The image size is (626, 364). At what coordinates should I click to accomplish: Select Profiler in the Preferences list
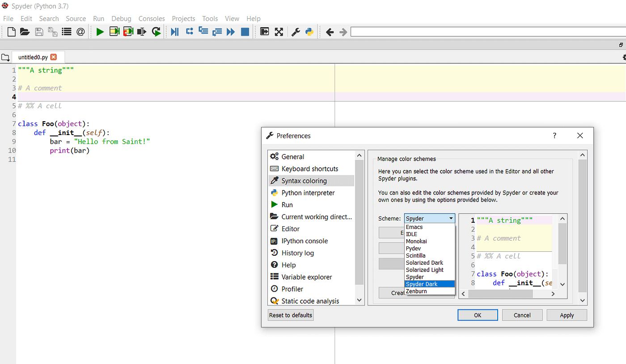pyautogui.click(x=311, y=289)
